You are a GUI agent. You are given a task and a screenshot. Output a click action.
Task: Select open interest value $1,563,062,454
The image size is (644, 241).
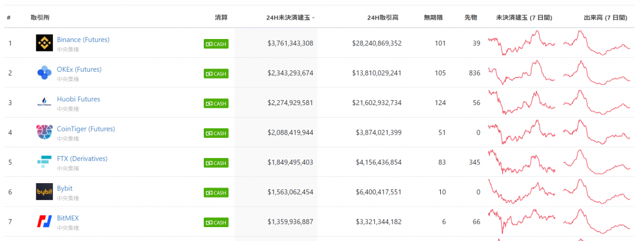tap(290, 192)
